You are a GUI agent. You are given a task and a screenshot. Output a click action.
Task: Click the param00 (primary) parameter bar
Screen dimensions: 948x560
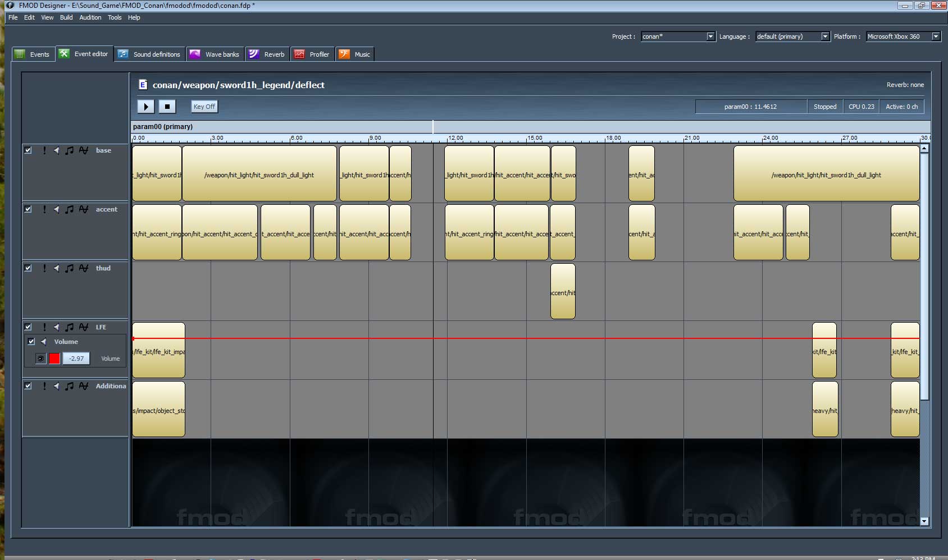point(530,127)
